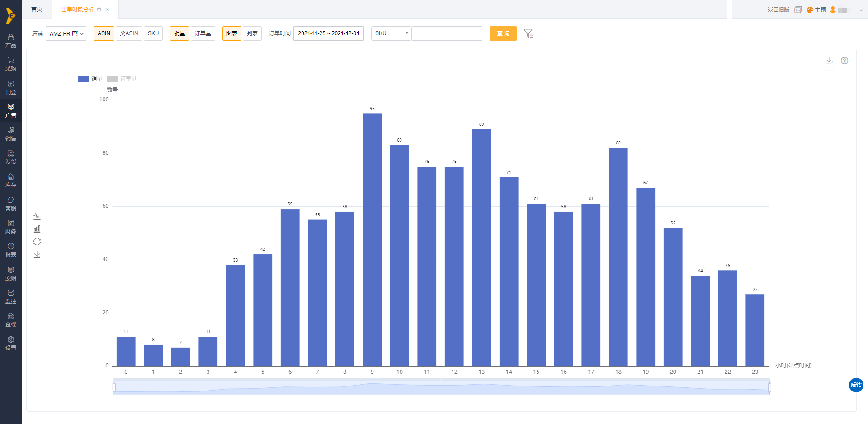Select the ASIN dimension toggle
868x424 pixels.
point(104,33)
